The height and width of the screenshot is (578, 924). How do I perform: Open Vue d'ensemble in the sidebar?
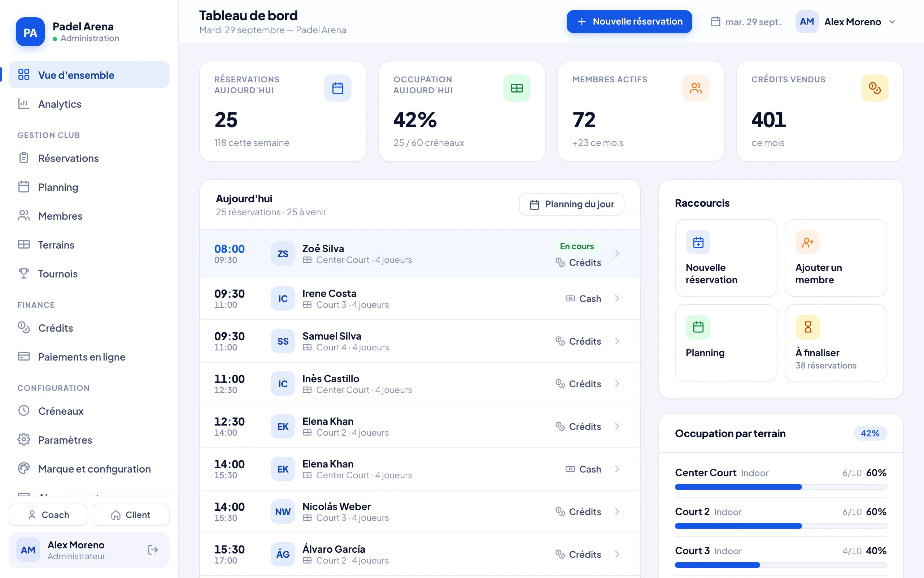(89, 74)
